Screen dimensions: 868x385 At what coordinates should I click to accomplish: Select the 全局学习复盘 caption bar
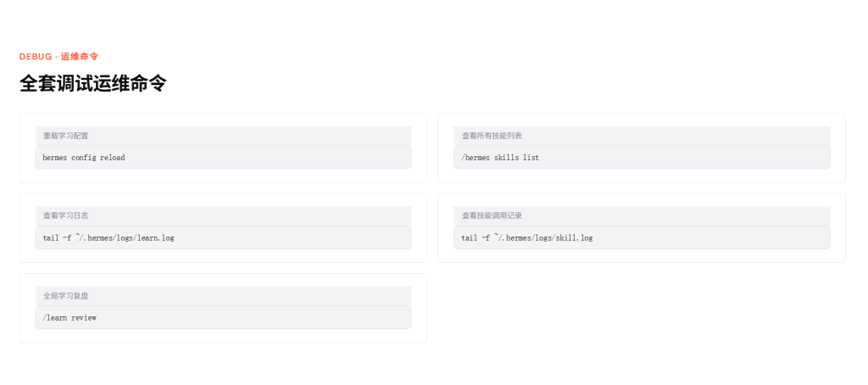pyautogui.click(x=223, y=296)
